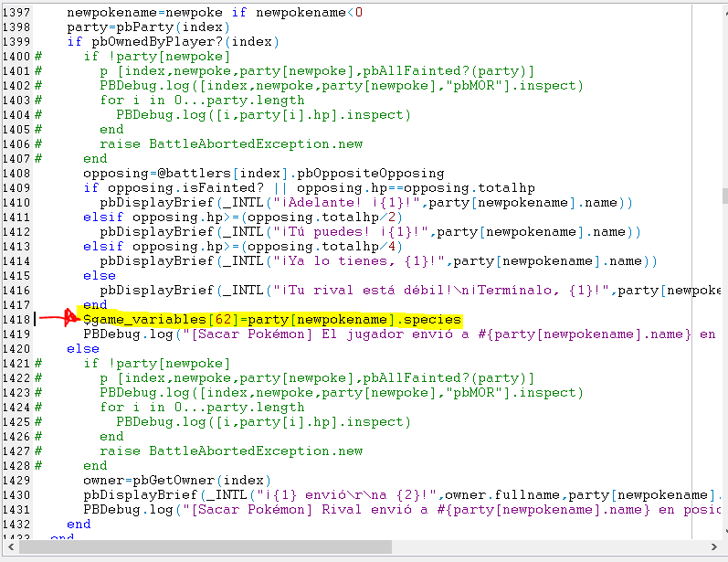Click the empty horizontal scrollbar track on the right

coord(548,546)
